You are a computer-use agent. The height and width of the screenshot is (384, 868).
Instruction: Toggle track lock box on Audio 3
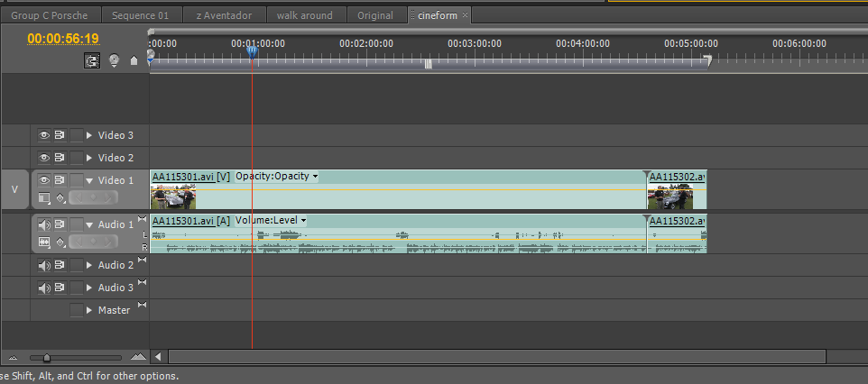point(76,288)
